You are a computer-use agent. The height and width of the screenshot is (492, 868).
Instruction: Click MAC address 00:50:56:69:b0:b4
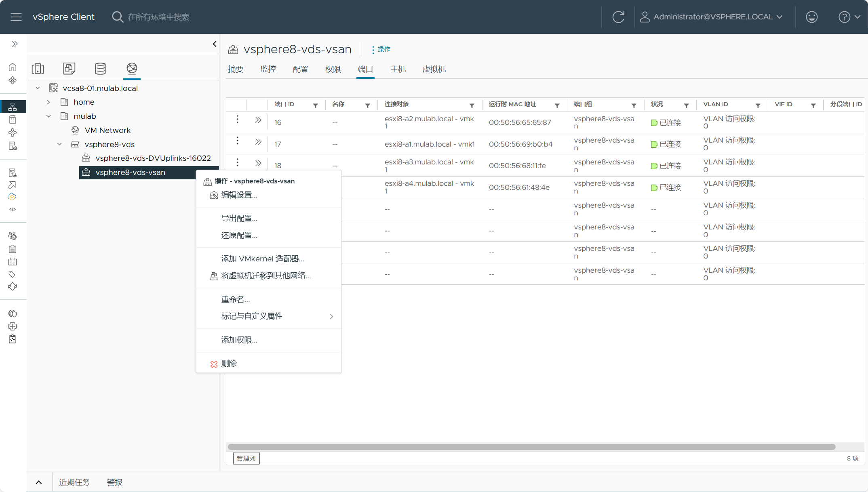[520, 144]
